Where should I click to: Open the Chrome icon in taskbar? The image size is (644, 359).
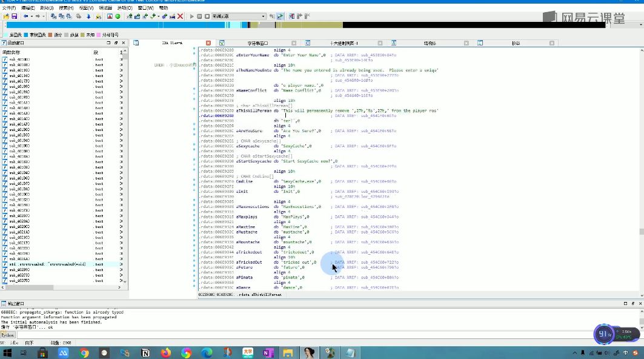point(84,352)
